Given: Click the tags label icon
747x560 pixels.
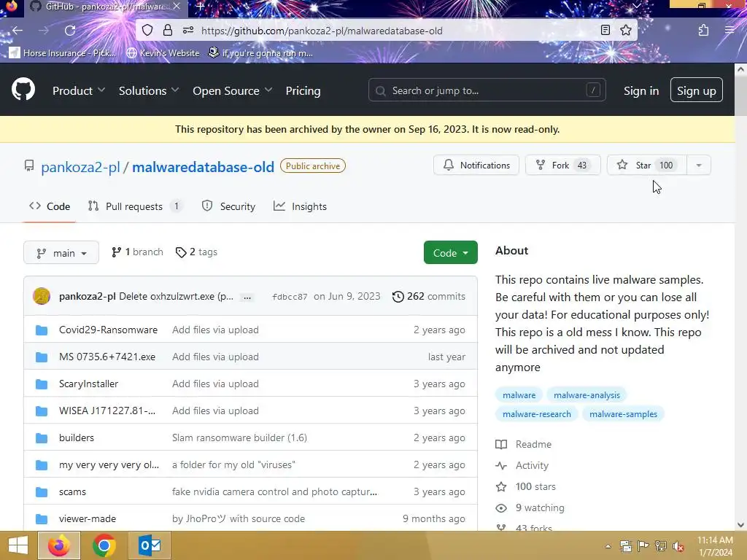Looking at the screenshot, I should pos(181,252).
